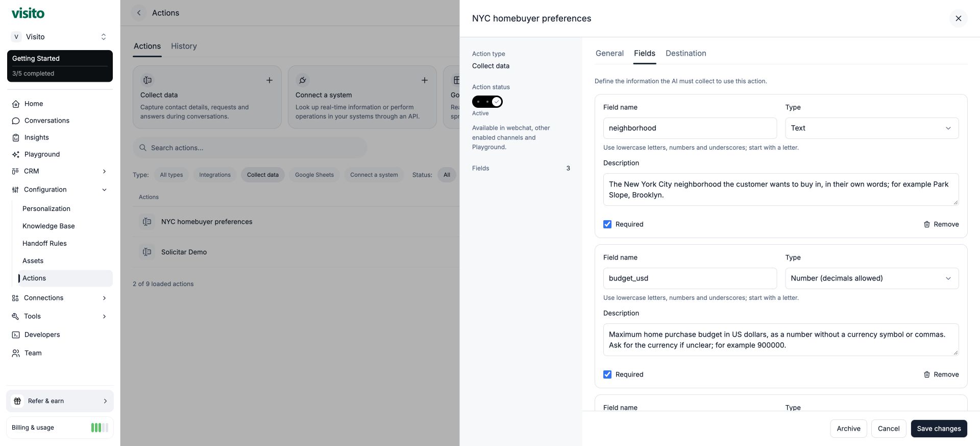The image size is (980, 446).
Task: Archive this action
Action: pos(848,429)
